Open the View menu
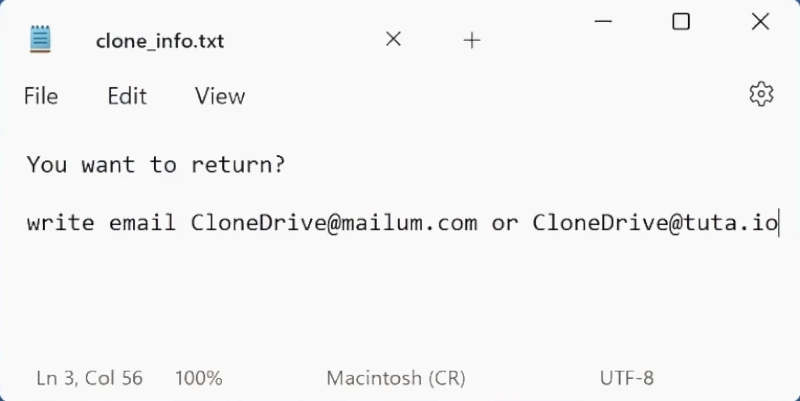 click(220, 96)
